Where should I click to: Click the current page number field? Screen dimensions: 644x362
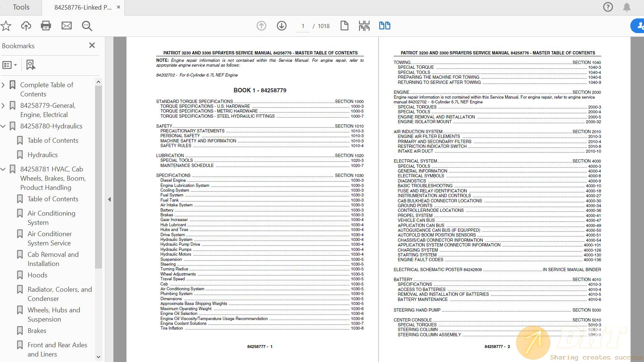(x=303, y=26)
